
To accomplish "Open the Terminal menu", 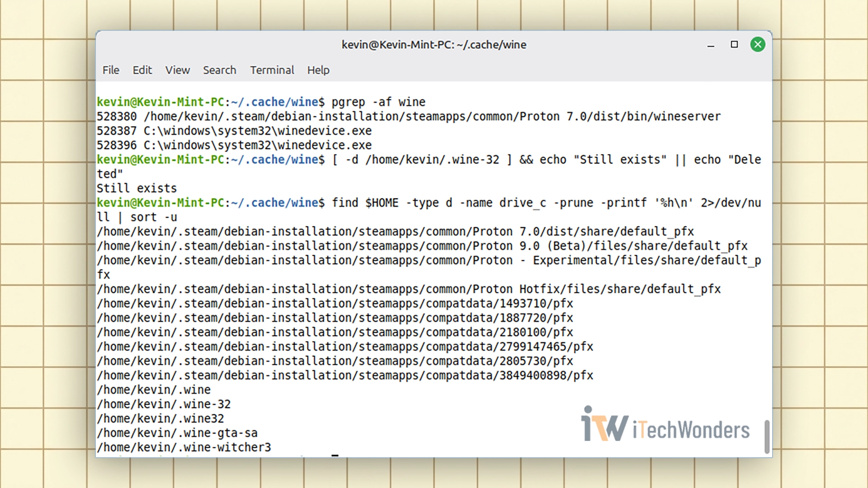I will tap(272, 70).
